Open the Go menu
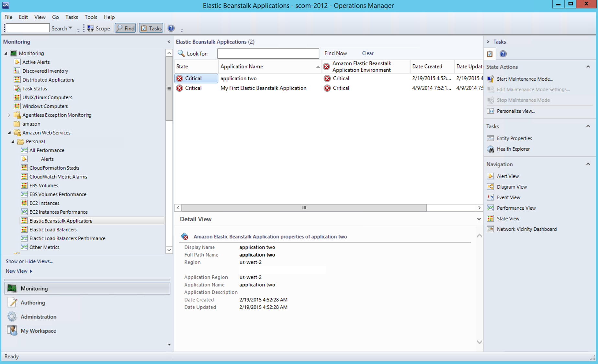Screen dimensions: 598x364 click(55, 17)
